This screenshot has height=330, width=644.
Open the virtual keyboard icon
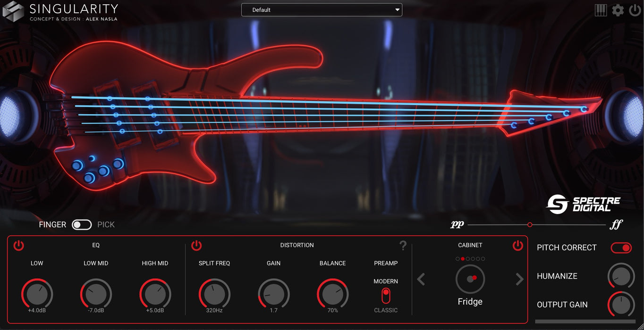601,10
